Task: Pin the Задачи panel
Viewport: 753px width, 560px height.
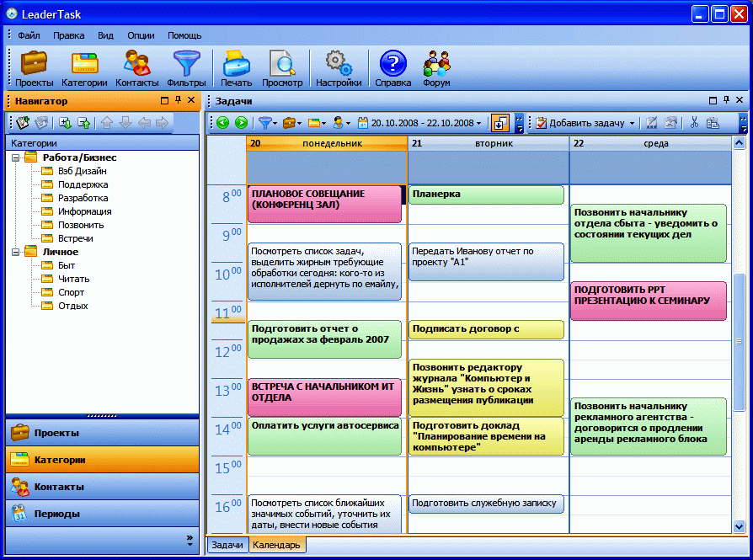Action: (726, 100)
